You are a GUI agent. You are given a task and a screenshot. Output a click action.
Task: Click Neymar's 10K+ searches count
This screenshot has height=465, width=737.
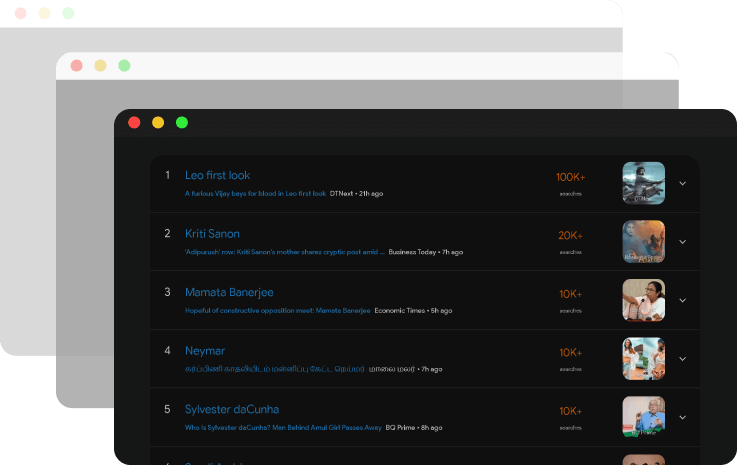pyautogui.click(x=571, y=353)
